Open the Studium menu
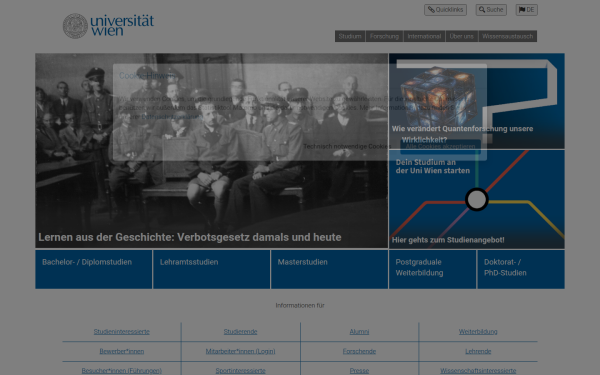 click(350, 36)
